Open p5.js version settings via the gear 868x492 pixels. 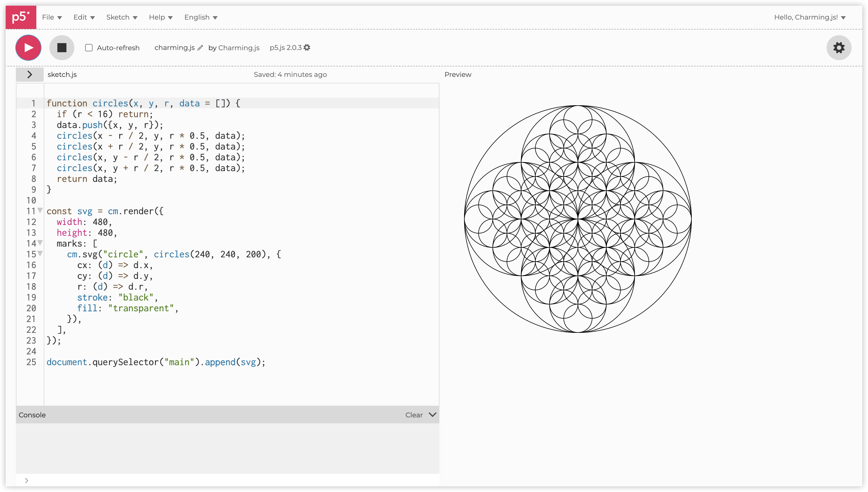[x=306, y=47]
